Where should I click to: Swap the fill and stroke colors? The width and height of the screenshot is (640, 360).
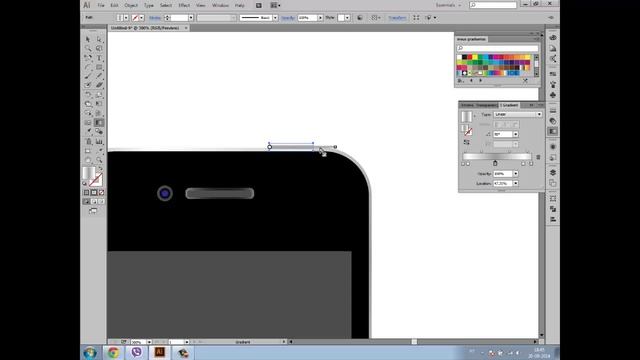(x=100, y=168)
